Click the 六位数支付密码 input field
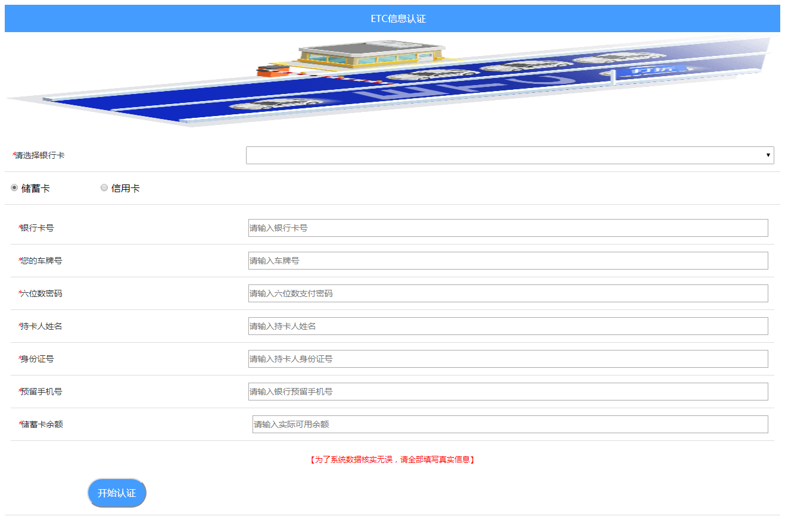This screenshot has height=532, width=785. [507, 293]
